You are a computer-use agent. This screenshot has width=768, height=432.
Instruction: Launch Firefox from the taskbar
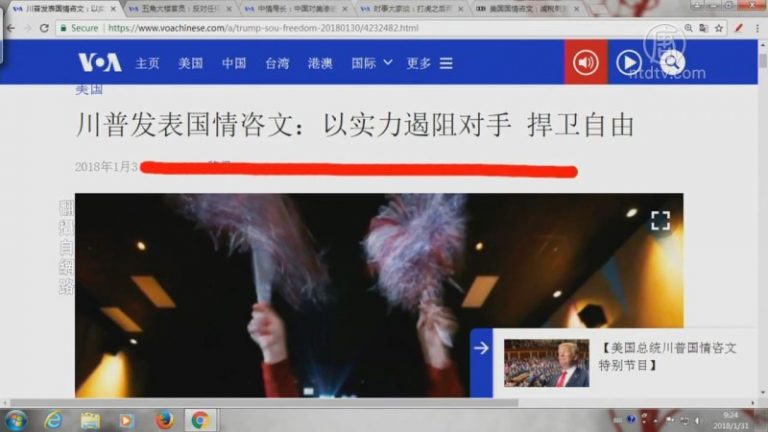click(x=164, y=420)
